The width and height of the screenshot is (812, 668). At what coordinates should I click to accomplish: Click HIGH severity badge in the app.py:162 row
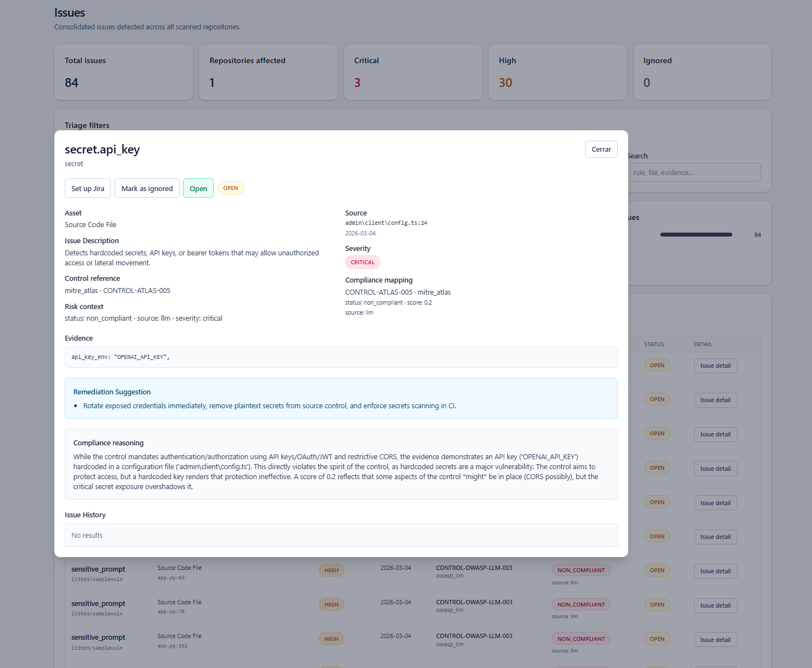click(x=331, y=639)
